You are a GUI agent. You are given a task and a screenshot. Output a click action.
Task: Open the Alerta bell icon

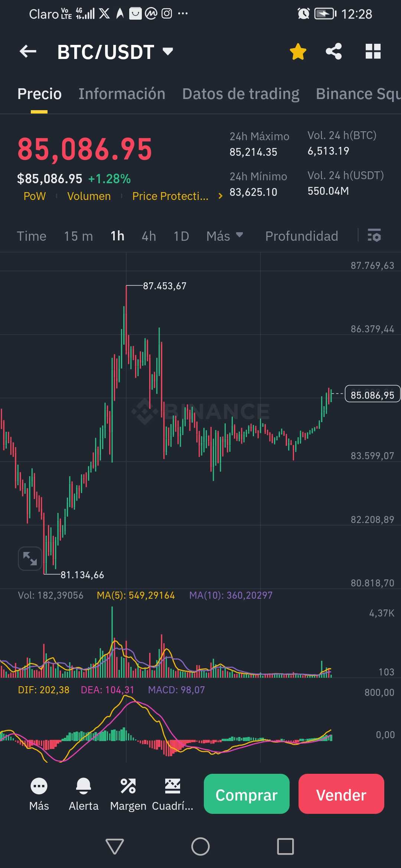pyautogui.click(x=84, y=786)
